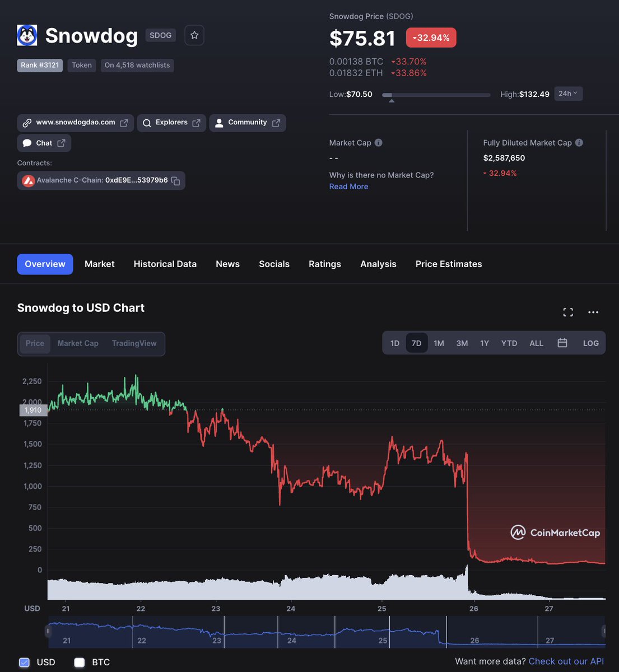Click Market Cap info icon
Viewport: 619px width, 672px height.
coord(379,143)
